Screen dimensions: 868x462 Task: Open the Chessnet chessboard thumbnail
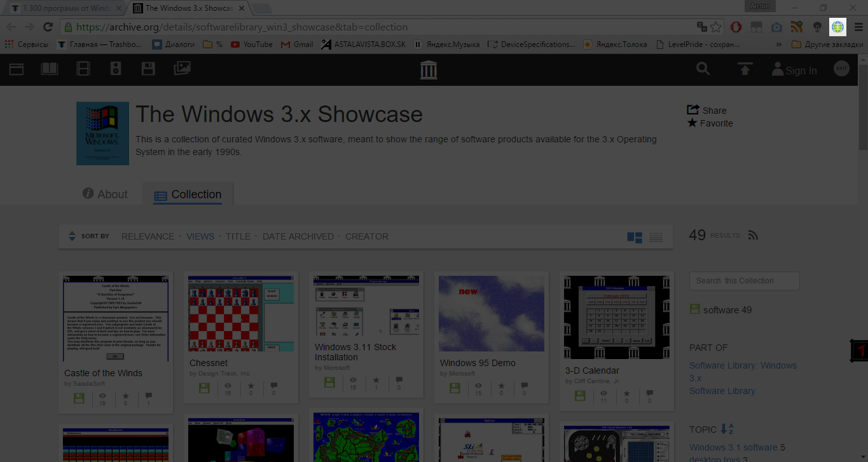(241, 313)
